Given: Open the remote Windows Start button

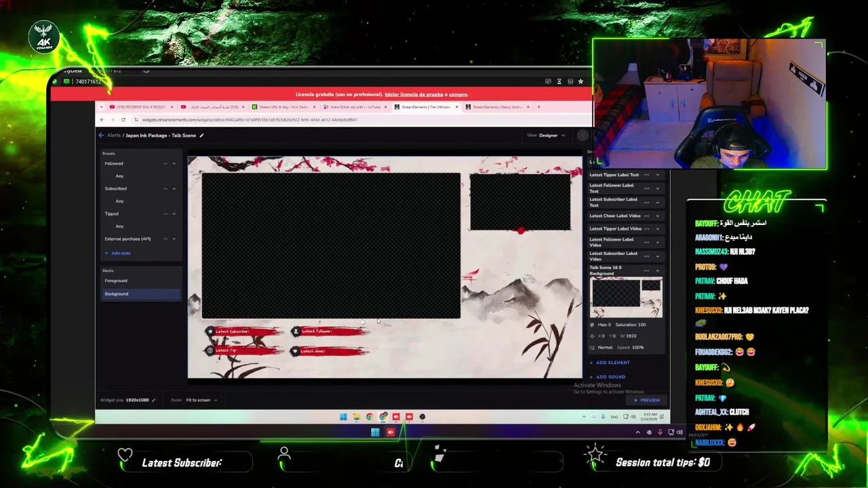Looking at the screenshot, I should pos(343,417).
